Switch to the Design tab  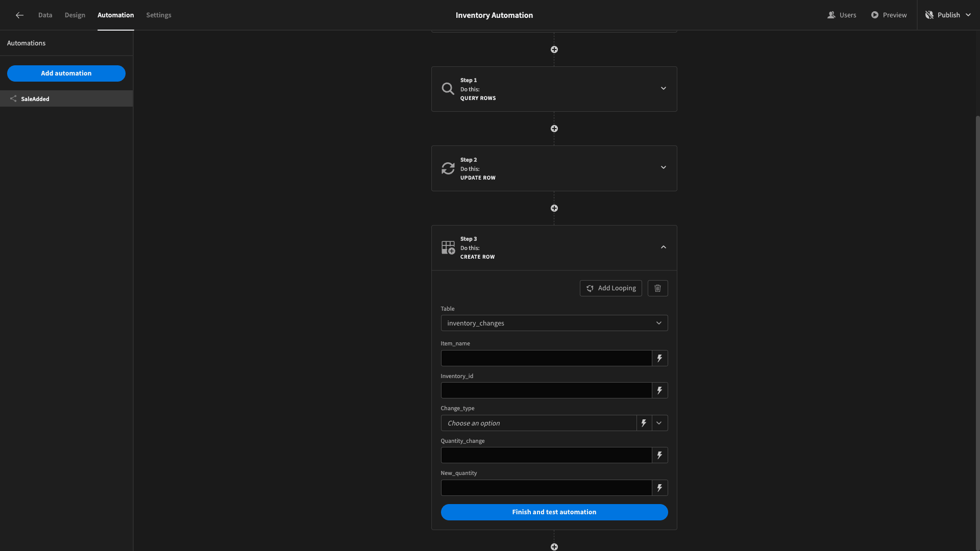[x=75, y=15]
